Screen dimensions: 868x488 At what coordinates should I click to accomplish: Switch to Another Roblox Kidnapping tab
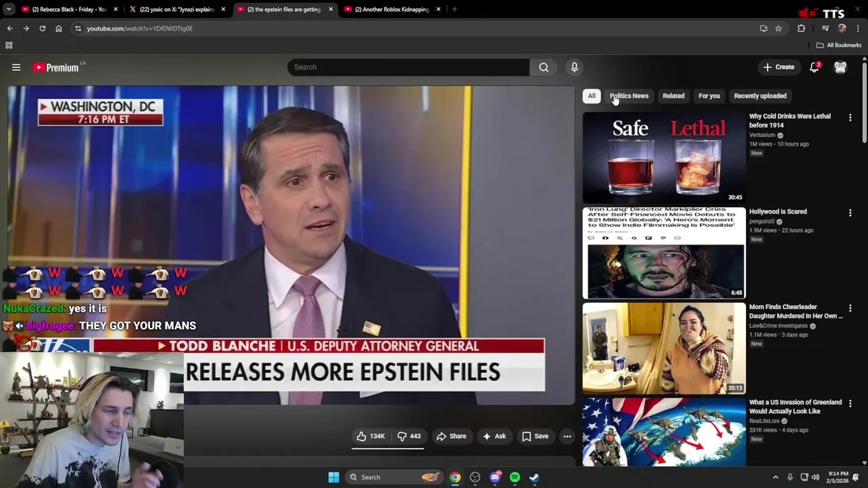tap(391, 9)
